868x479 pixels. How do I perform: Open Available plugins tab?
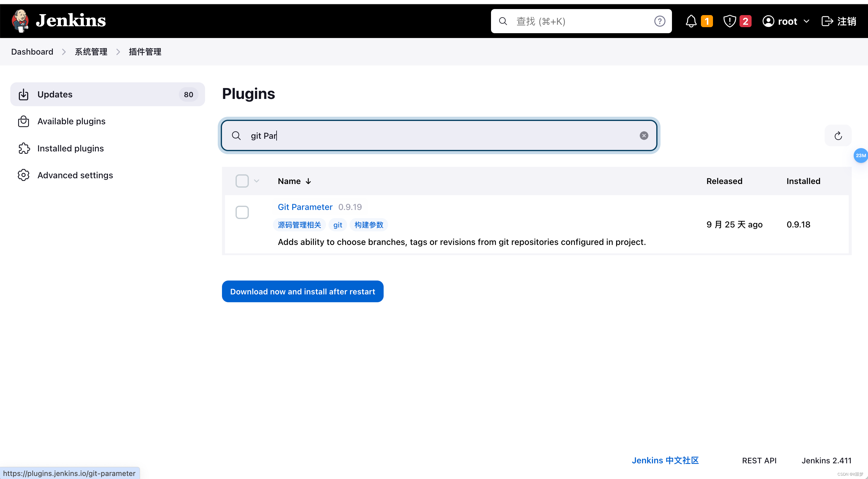(71, 121)
